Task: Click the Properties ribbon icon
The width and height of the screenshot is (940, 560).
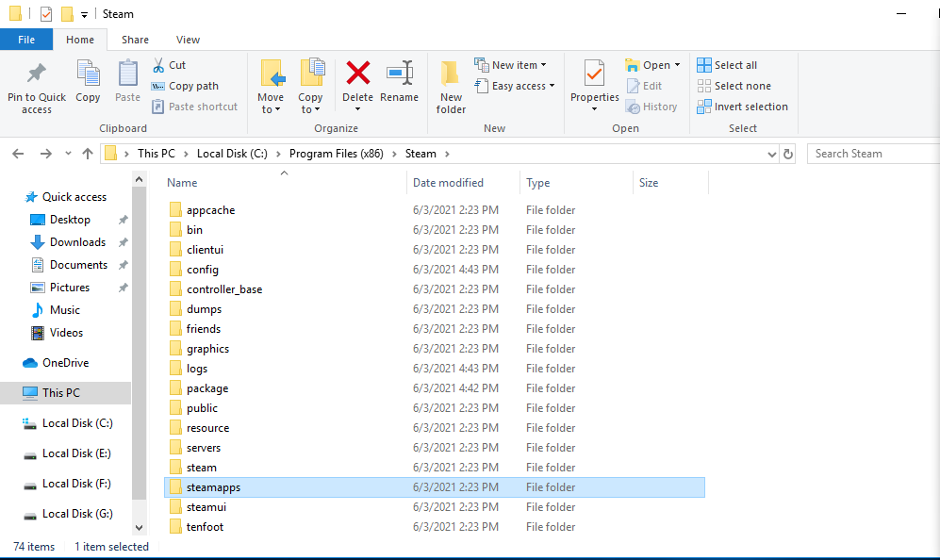Action: (594, 74)
